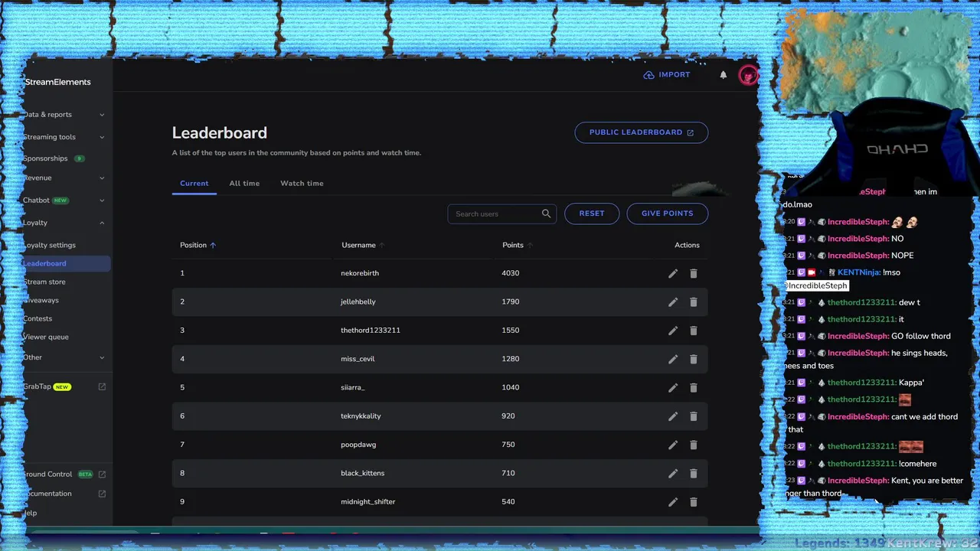
Task: Switch to the All time tab
Action: pos(244,184)
